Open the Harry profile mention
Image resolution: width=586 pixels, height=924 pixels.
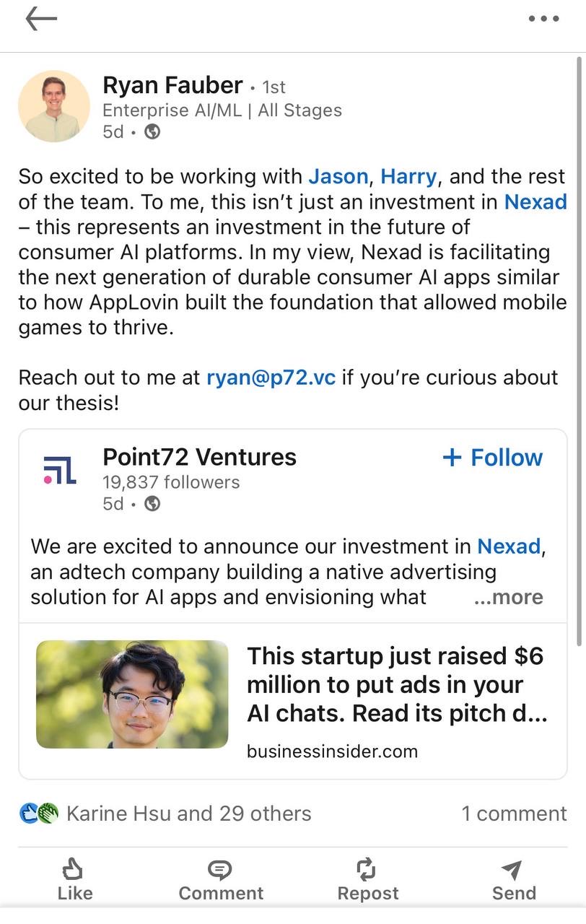pyautogui.click(x=408, y=176)
